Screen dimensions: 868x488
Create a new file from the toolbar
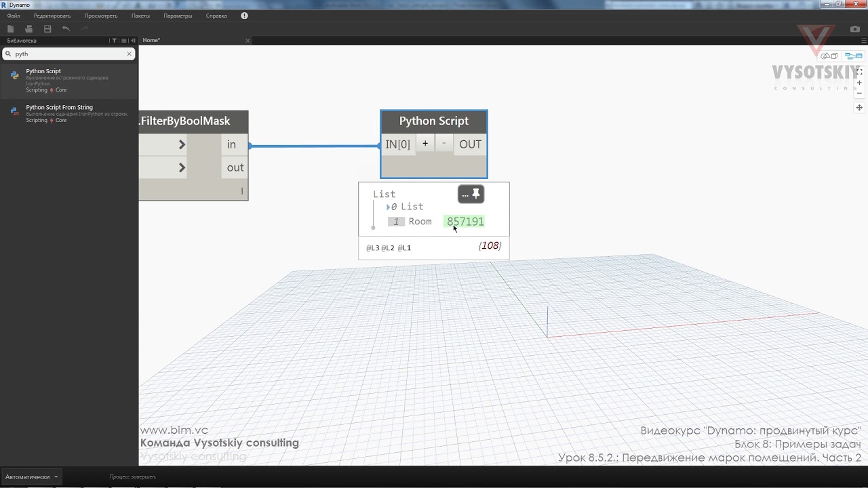coord(11,28)
